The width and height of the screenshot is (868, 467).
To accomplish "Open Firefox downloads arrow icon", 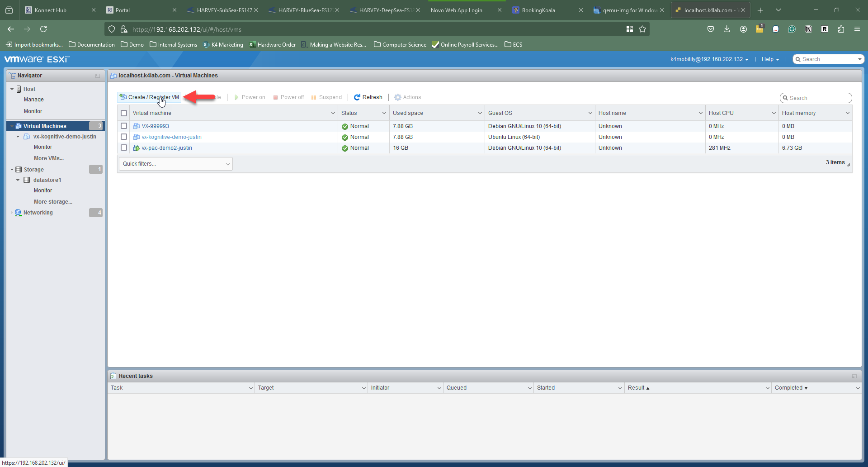I will (x=726, y=29).
